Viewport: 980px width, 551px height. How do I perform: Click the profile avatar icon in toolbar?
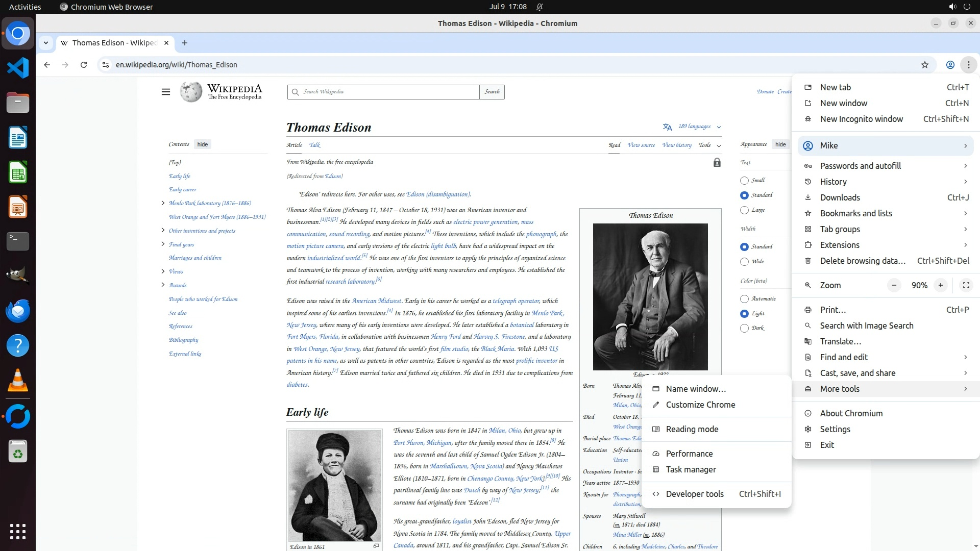coord(950,65)
